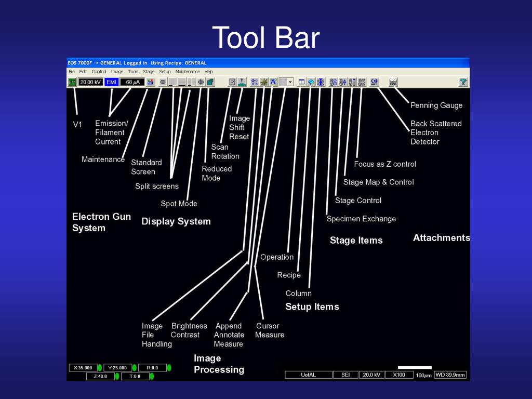The image size is (532, 399).
Task: Click the Append Annotate Measure icon
Action: tap(273, 82)
